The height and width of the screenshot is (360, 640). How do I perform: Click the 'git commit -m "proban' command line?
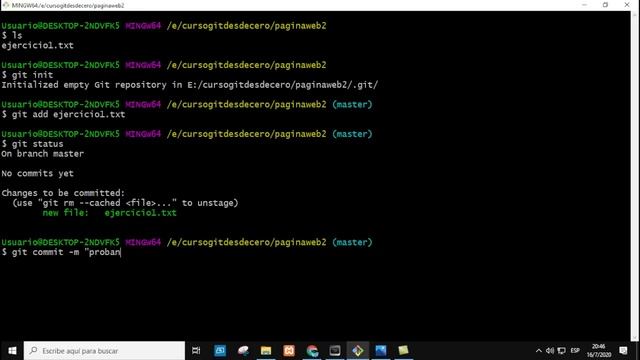click(x=61, y=252)
